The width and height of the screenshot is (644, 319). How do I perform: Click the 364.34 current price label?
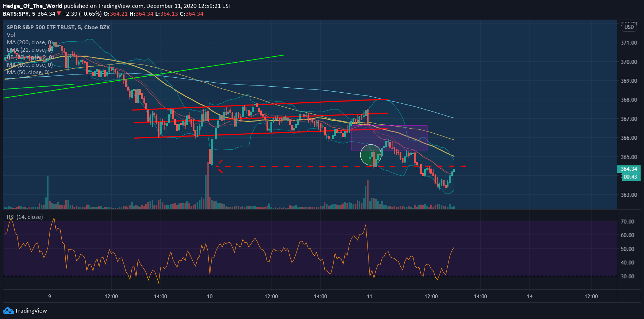click(x=629, y=169)
